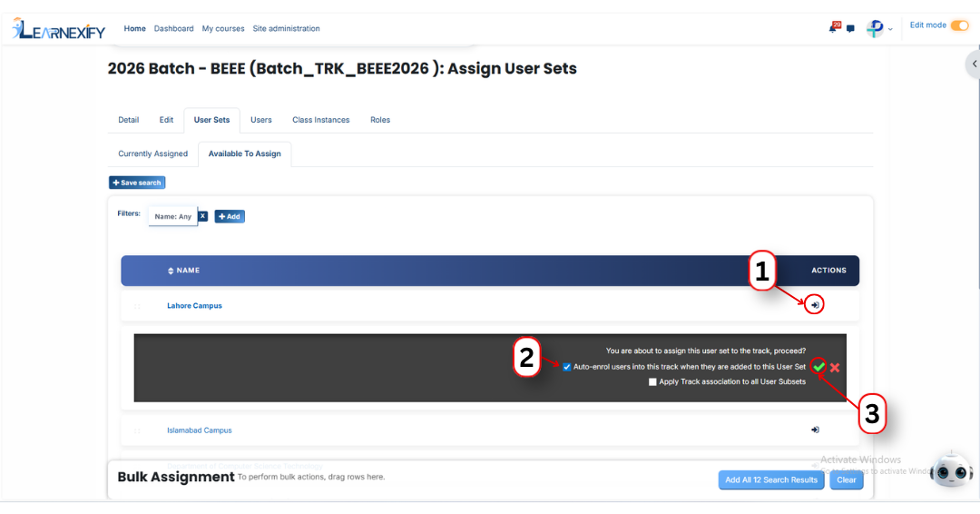Cancel assignment with the red cross

point(835,368)
